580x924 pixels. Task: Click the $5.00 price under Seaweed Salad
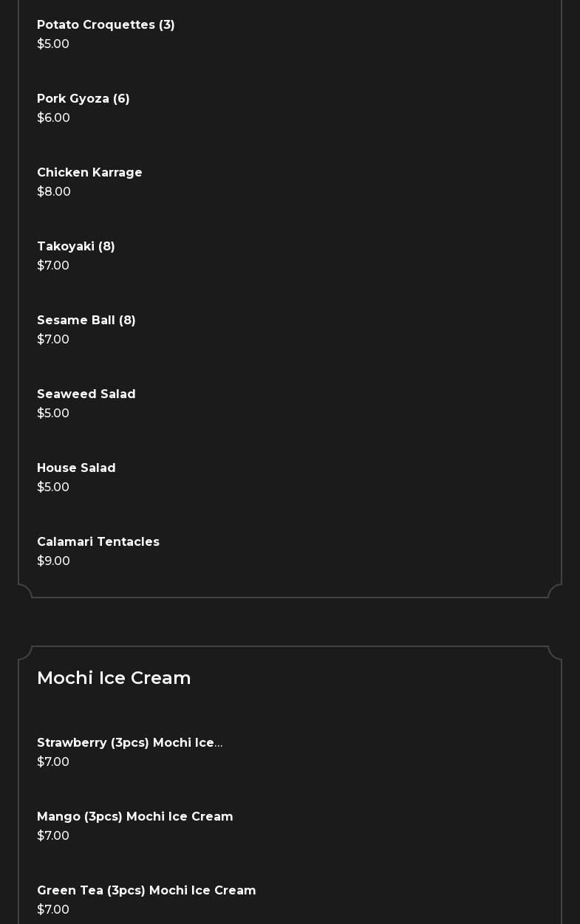(x=53, y=414)
